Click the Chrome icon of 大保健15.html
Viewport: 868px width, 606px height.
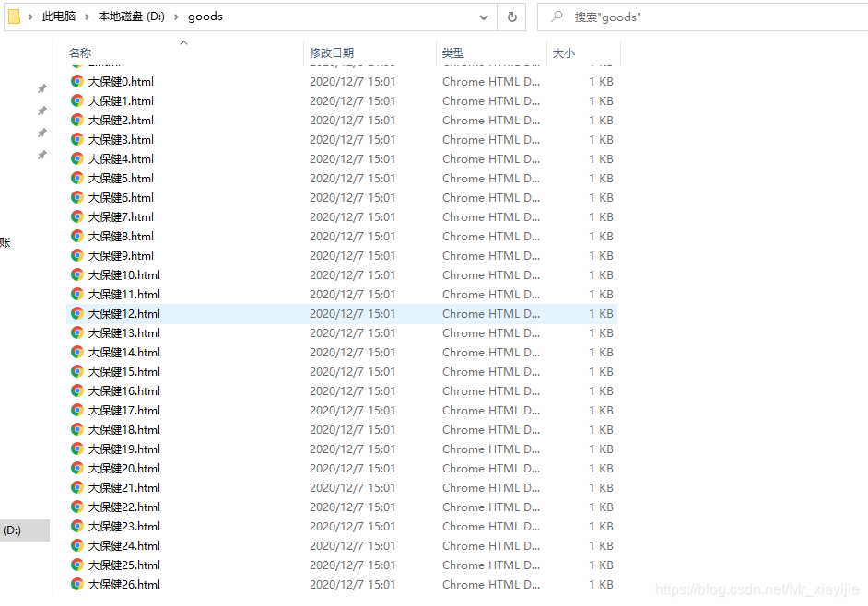[77, 372]
